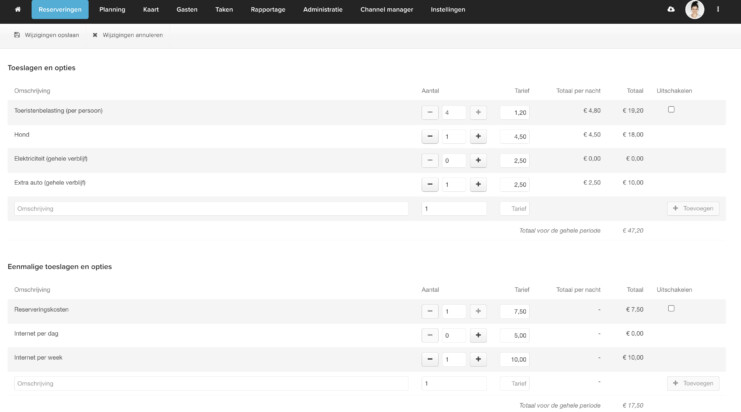The height and width of the screenshot is (412, 741).
Task: Click Toevoegen button in Toeslagen en opties
Action: tap(692, 209)
